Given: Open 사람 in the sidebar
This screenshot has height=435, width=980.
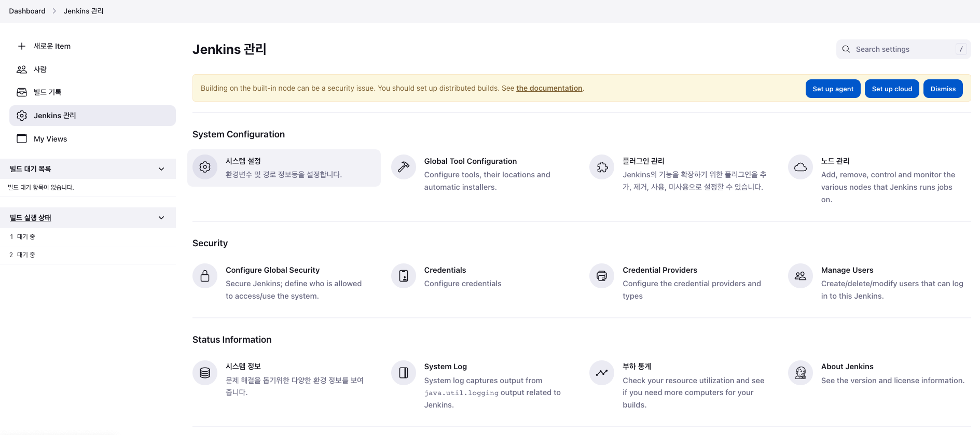Looking at the screenshot, I should [x=92, y=69].
